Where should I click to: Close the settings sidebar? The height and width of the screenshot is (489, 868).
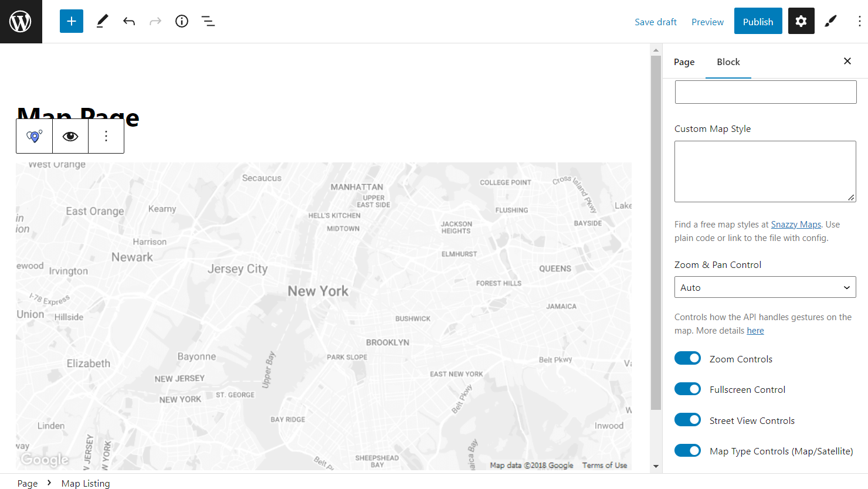(847, 62)
